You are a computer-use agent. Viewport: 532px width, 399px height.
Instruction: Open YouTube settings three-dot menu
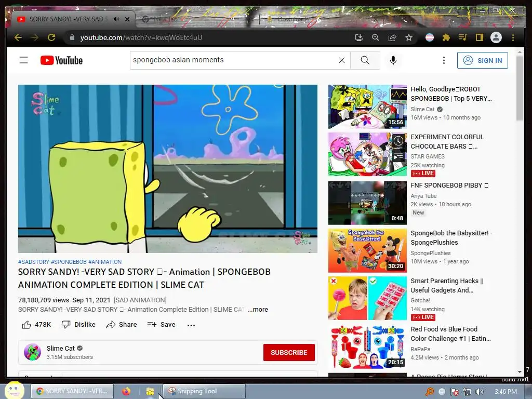[x=444, y=60]
